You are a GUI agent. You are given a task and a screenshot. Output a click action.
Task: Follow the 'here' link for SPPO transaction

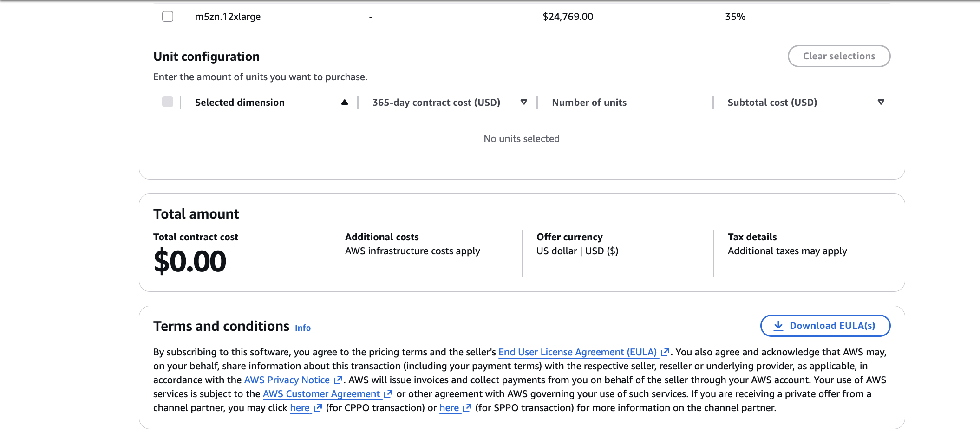449,408
